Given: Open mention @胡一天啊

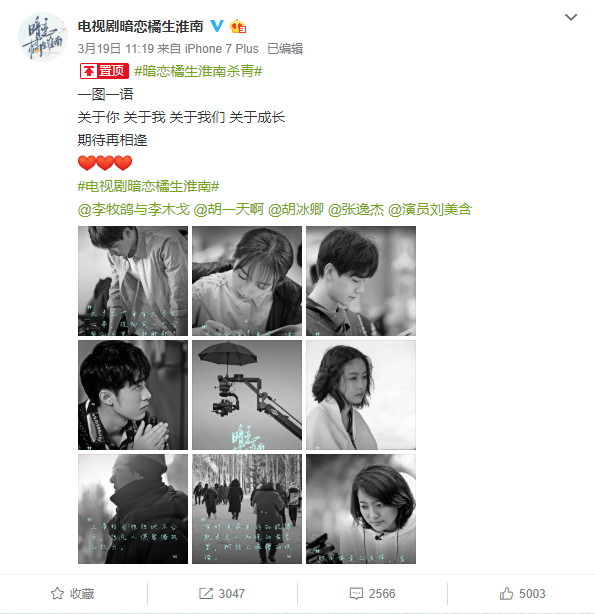Looking at the screenshot, I should [x=229, y=209].
